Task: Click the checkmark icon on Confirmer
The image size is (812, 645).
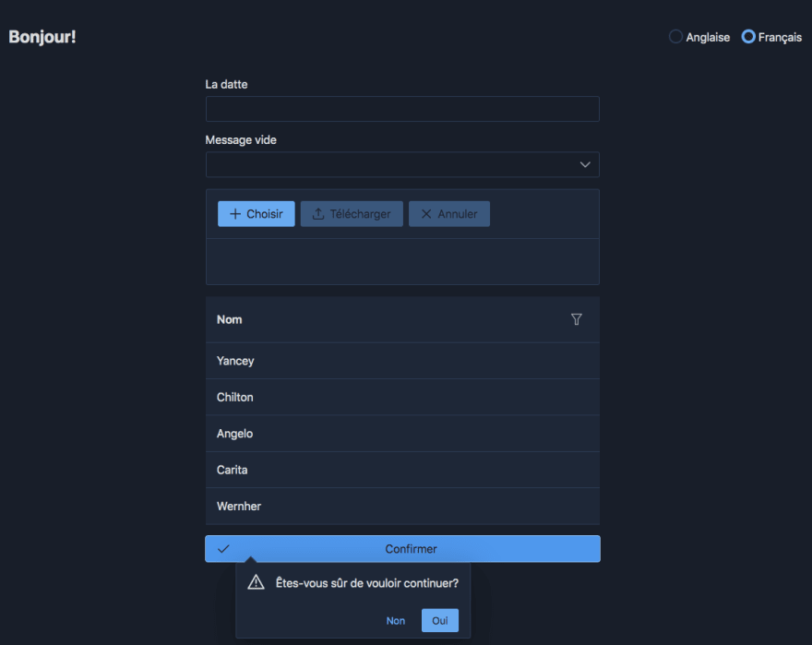Action: click(x=223, y=549)
